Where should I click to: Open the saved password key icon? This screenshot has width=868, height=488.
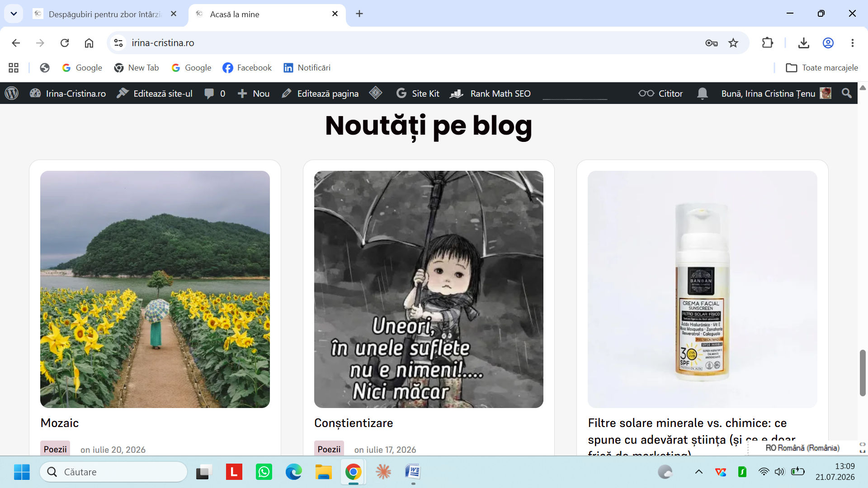click(712, 43)
